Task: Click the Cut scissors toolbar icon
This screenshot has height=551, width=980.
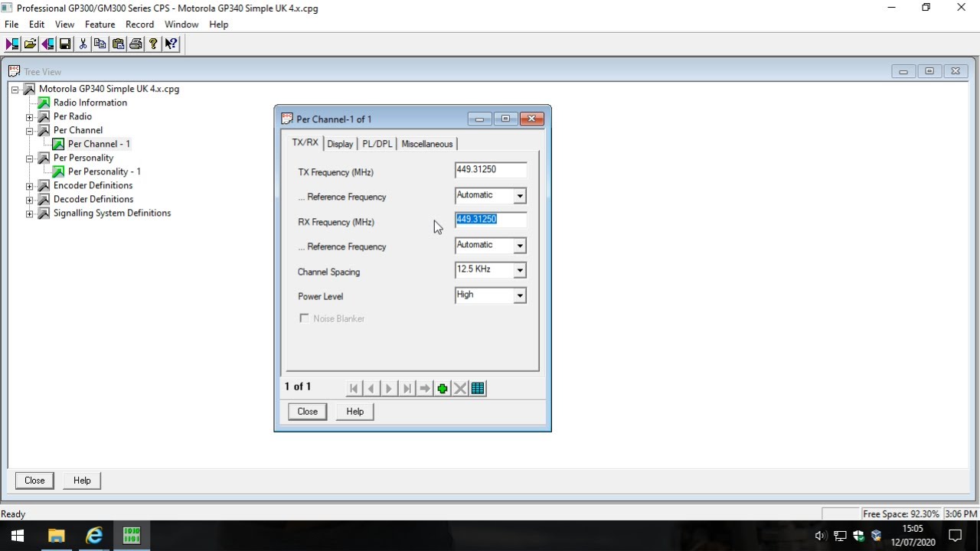Action: point(83,44)
